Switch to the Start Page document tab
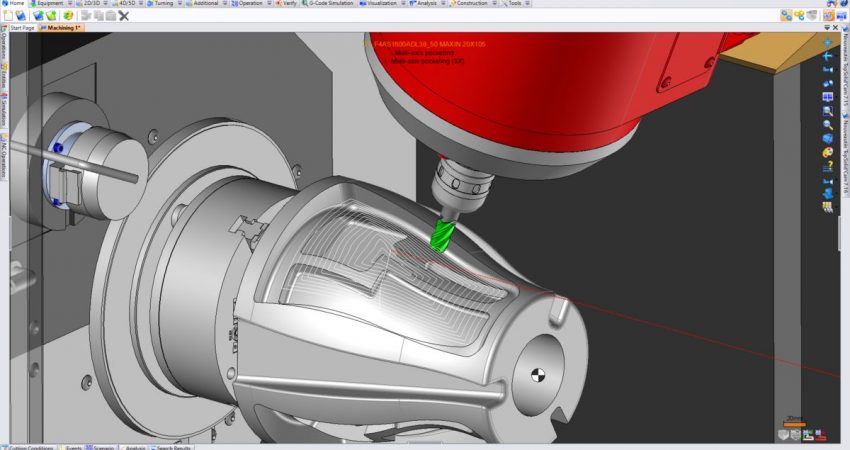The width and height of the screenshot is (850, 450). tap(22, 28)
